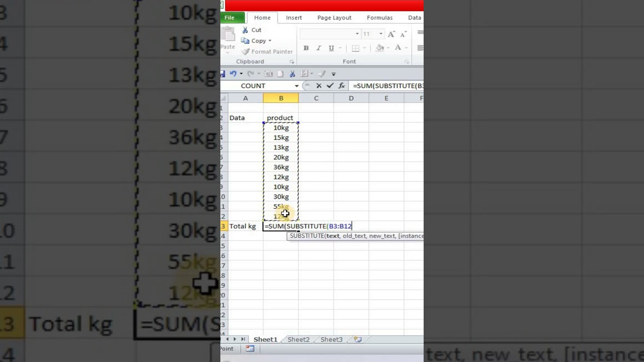The height and width of the screenshot is (362, 644).
Task: Click the Total kg label cell
Action: pyautogui.click(x=246, y=226)
